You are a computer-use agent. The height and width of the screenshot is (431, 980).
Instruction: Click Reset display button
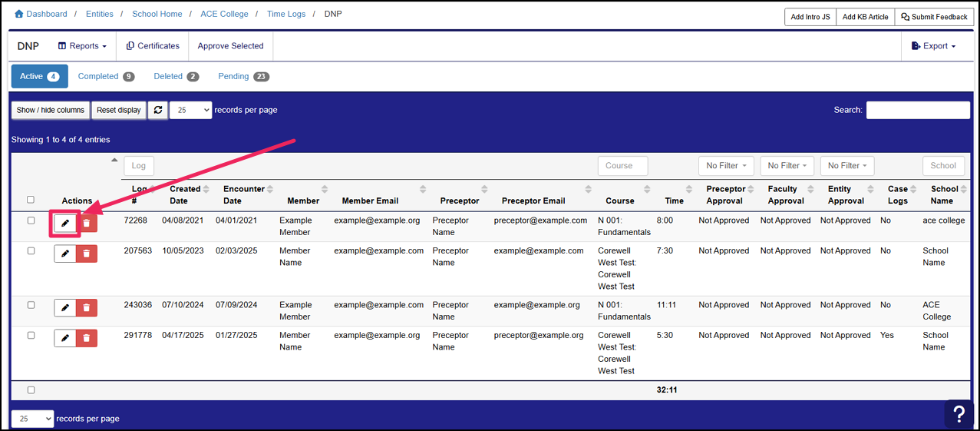(x=119, y=110)
